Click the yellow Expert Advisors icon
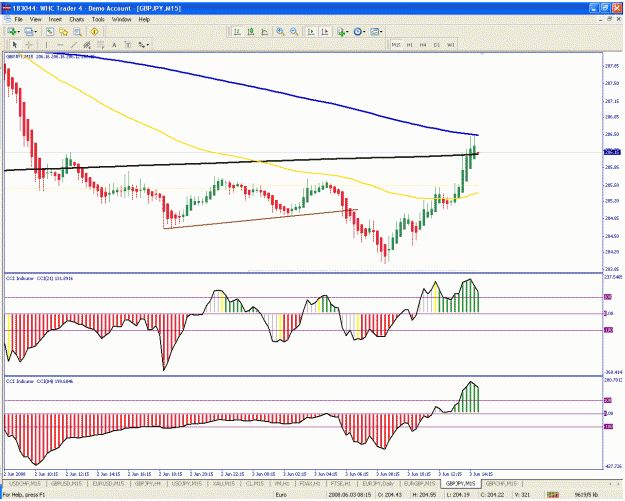625x501 pixels. 94,31
